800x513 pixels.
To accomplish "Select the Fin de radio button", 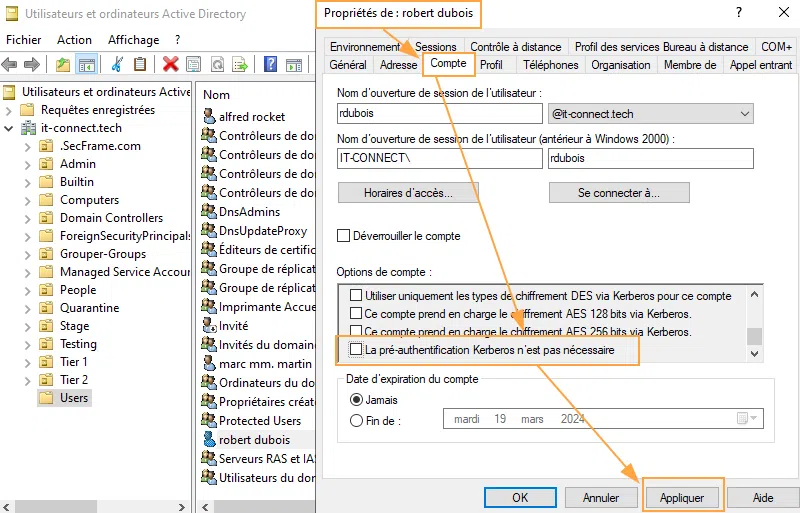I will [x=356, y=421].
